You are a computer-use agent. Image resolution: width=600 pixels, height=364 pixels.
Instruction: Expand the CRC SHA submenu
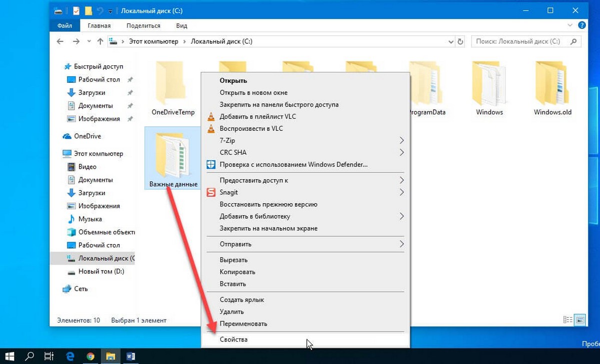305,152
